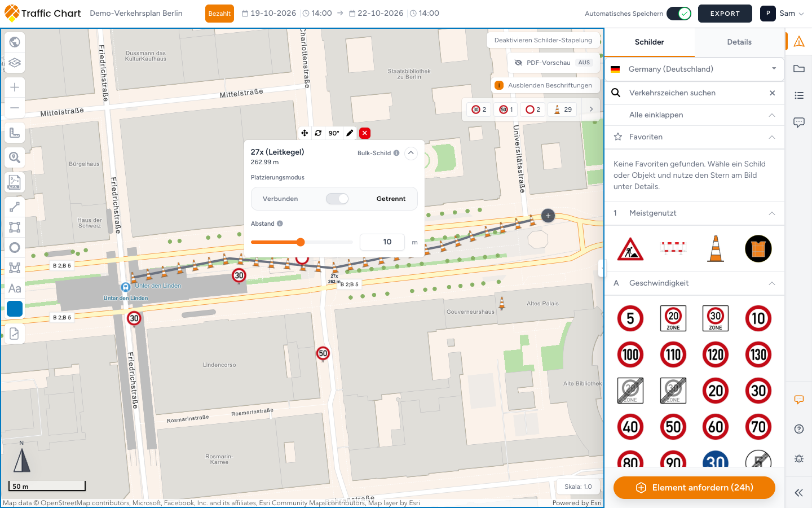
Task: Open the Germany (Deutschland) country dropdown
Action: point(694,69)
